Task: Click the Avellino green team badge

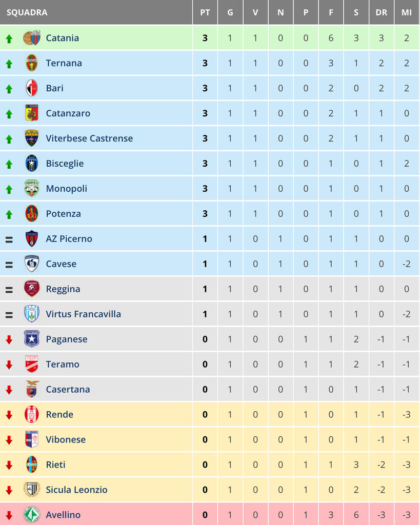Action: [32, 515]
